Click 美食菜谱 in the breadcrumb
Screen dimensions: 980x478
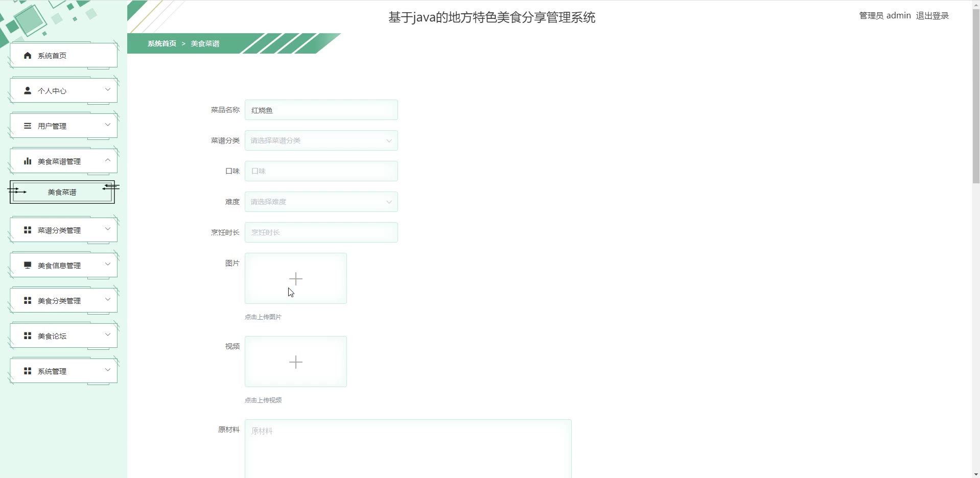[x=205, y=43]
